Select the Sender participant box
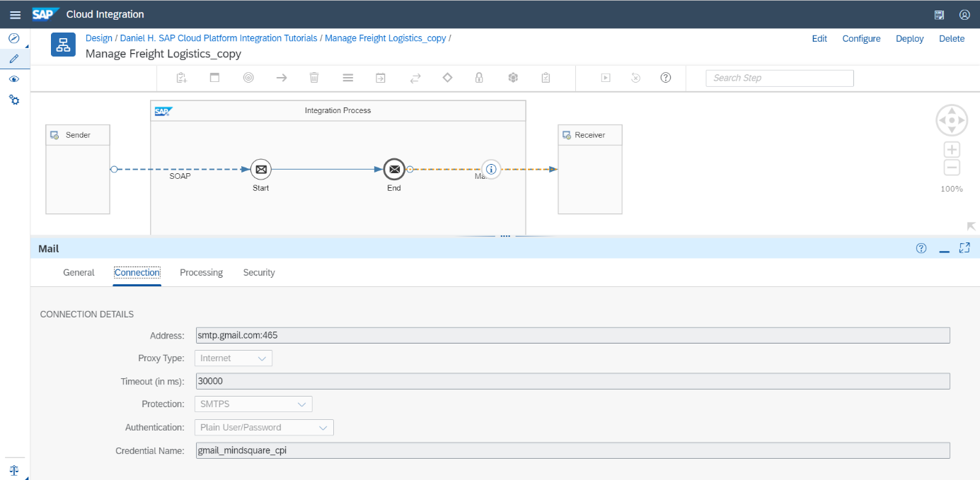This screenshot has width=980, height=480. (78, 170)
